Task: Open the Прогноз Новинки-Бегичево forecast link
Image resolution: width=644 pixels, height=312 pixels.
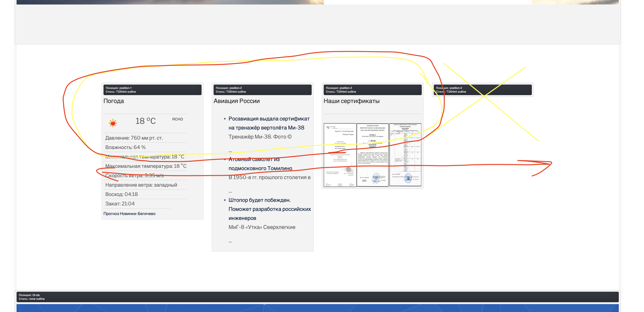Action: pos(129,214)
